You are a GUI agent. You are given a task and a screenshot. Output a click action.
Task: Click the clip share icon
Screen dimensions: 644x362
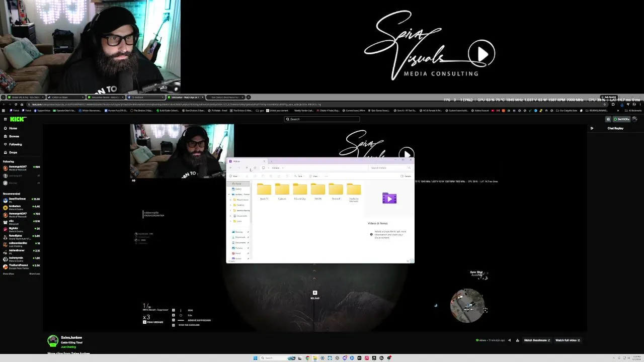coord(509,340)
